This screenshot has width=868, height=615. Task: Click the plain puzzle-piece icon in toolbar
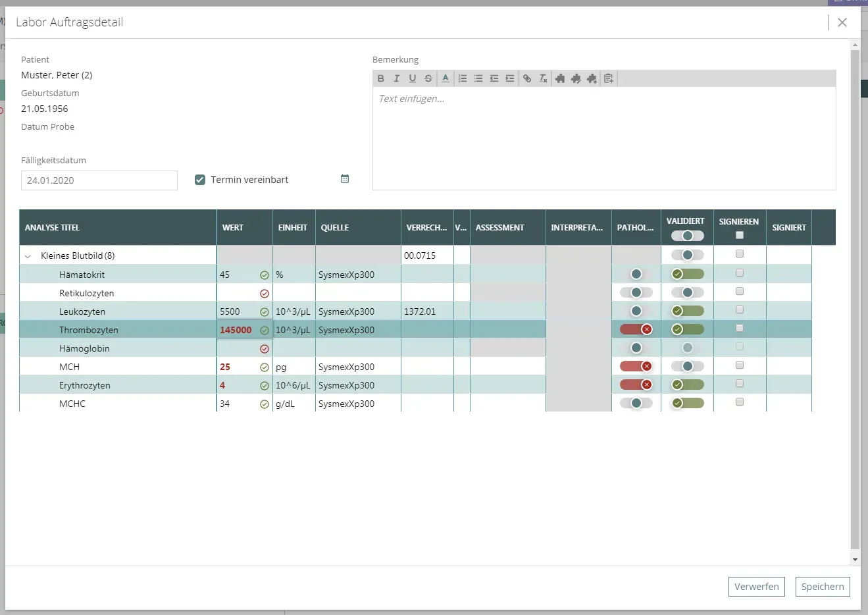[x=560, y=78]
